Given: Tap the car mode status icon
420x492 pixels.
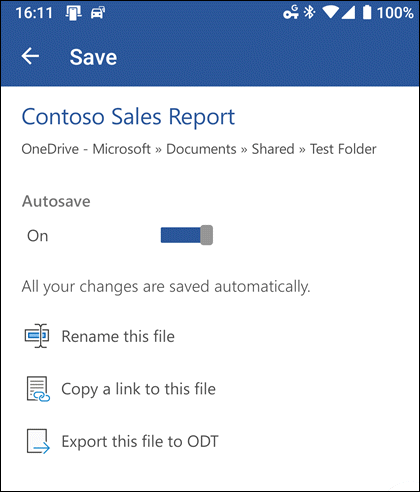Looking at the screenshot, I should [98, 13].
